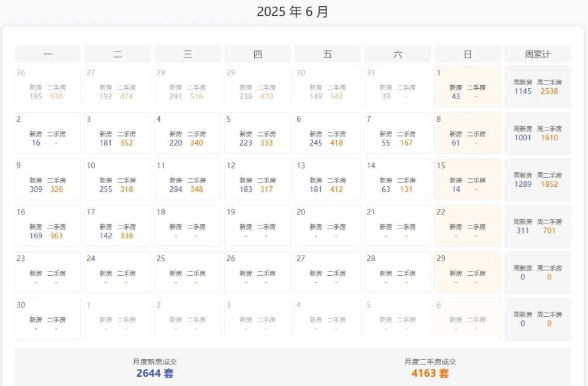Select the June 2 calendar cell
This screenshot has height=386, width=588.
pyautogui.click(x=48, y=133)
